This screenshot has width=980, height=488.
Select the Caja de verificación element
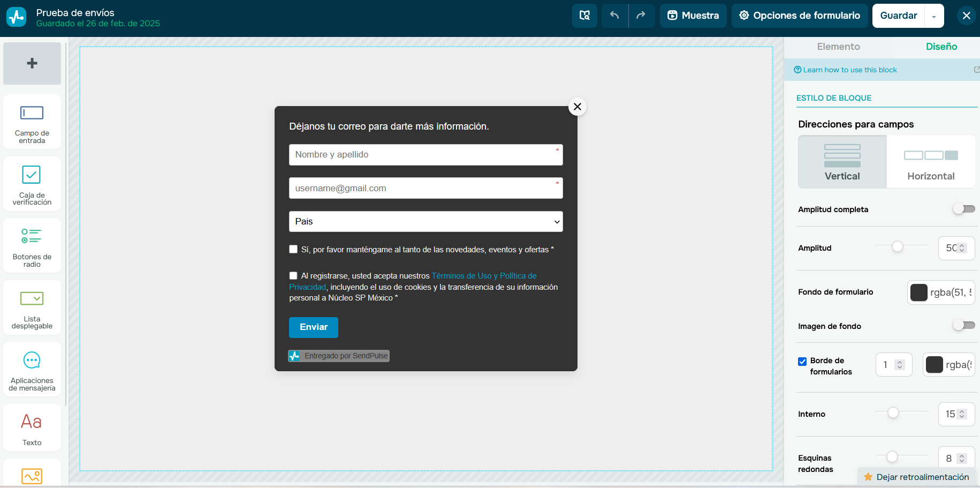(x=32, y=184)
